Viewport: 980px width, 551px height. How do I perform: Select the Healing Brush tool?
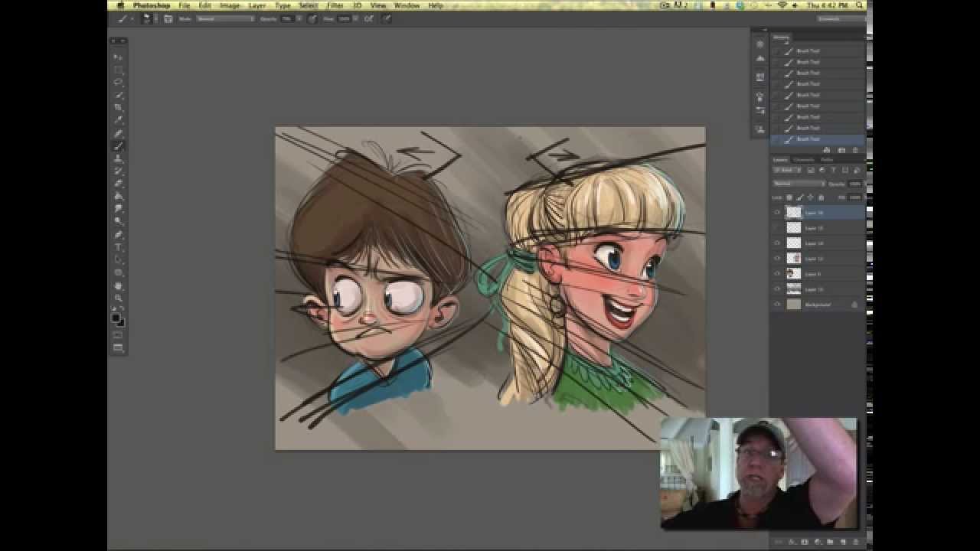point(119,133)
